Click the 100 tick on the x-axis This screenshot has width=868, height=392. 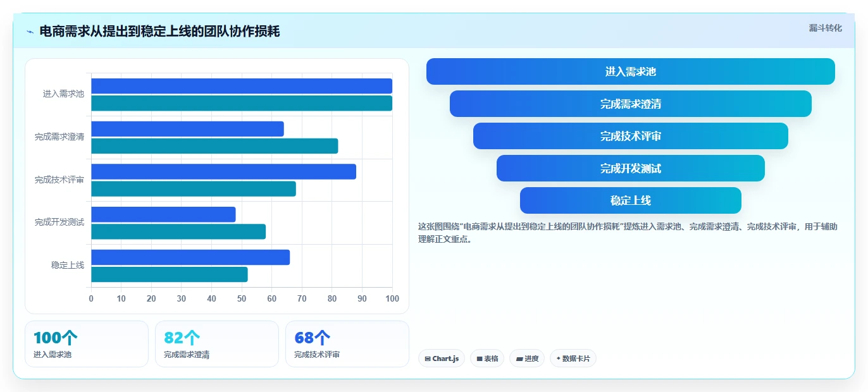pyautogui.click(x=392, y=298)
